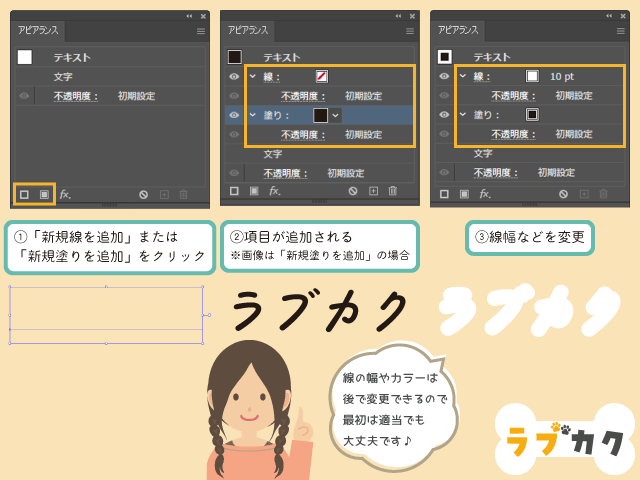Collapse the 線 row in the 10 pt panel
The image size is (640, 480).
[463, 76]
